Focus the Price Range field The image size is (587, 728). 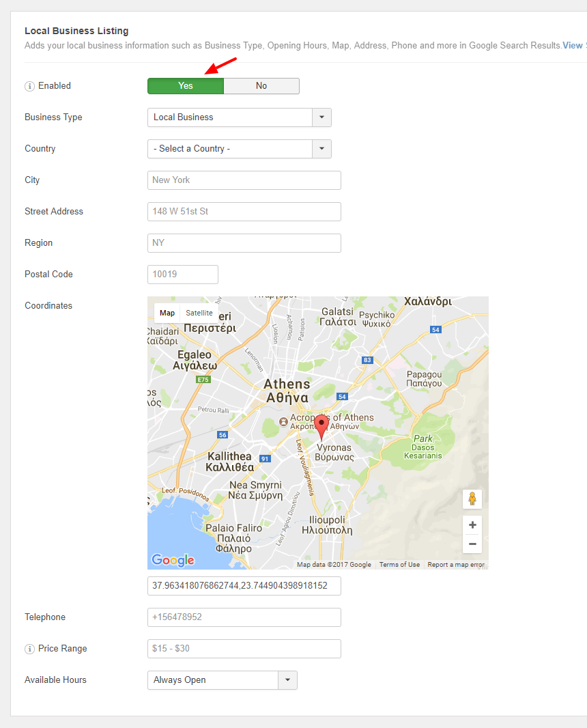pyautogui.click(x=244, y=649)
